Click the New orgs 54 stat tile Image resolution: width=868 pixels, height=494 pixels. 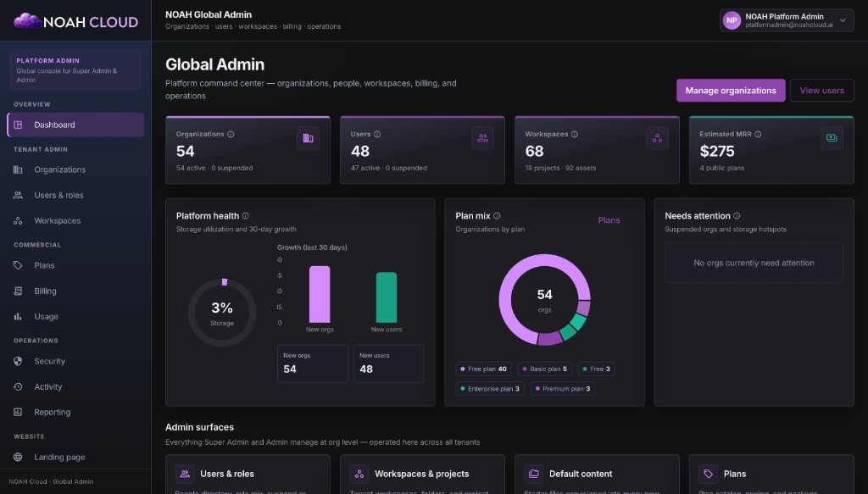313,364
